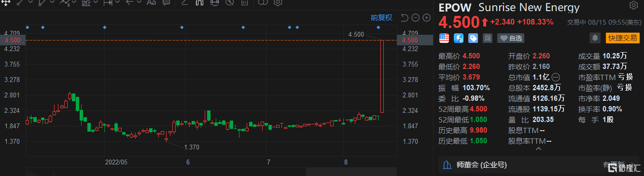Click the blue price tag icon
Image resolution: width=644 pixels, height=176 pixels.
tap(473, 38)
